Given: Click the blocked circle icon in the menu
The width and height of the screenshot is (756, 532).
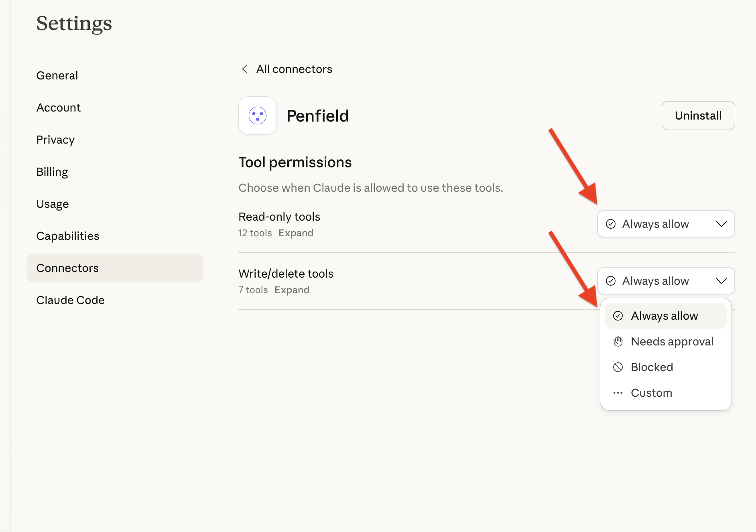Looking at the screenshot, I should tap(618, 367).
